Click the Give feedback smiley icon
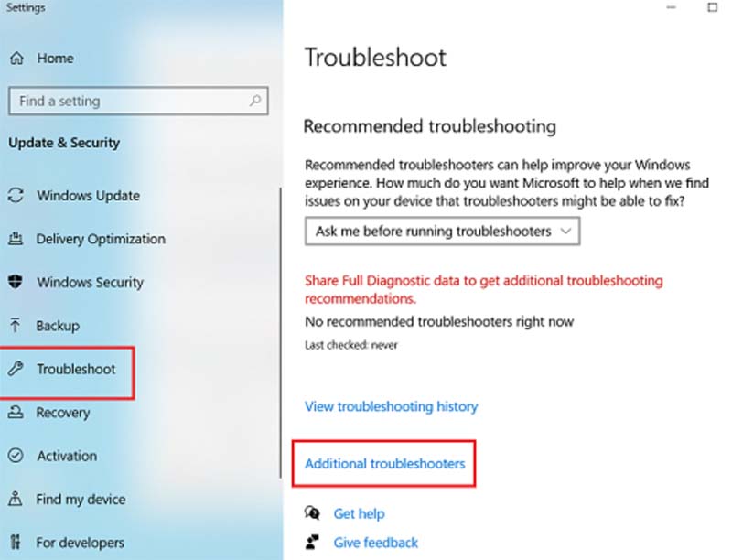 312,543
